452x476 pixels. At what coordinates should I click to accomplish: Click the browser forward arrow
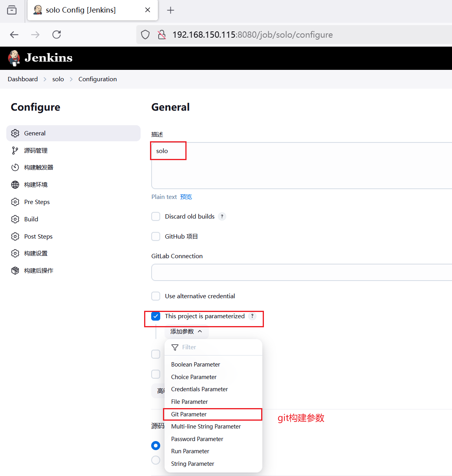35,35
